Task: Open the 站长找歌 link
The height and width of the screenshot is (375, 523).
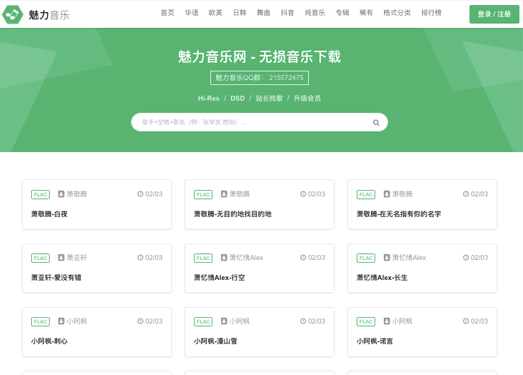Action: (269, 98)
